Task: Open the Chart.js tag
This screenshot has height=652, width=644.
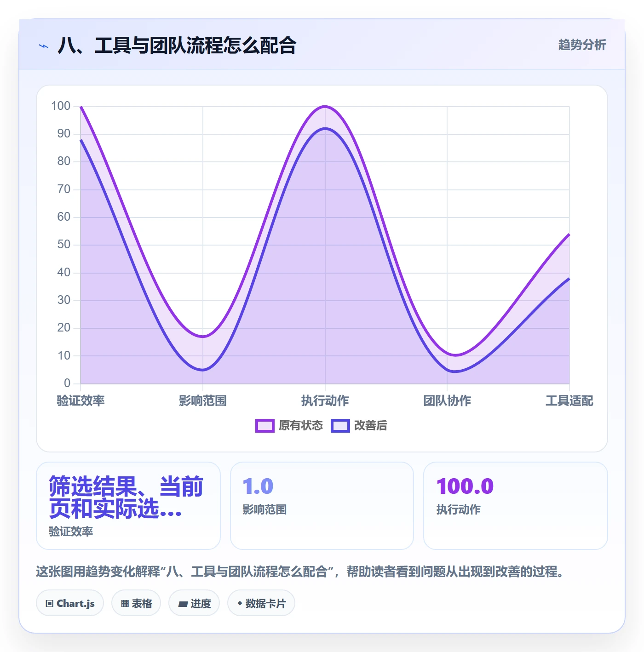Action: [70, 603]
